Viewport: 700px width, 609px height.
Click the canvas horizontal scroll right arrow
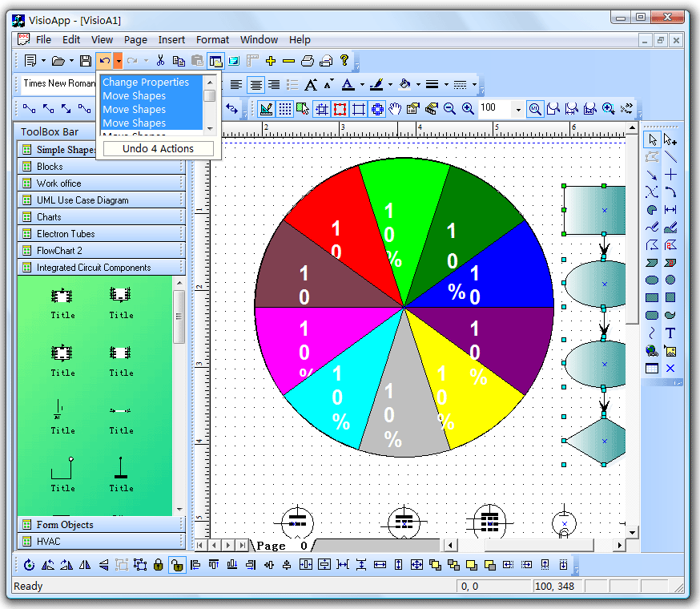pos(619,545)
